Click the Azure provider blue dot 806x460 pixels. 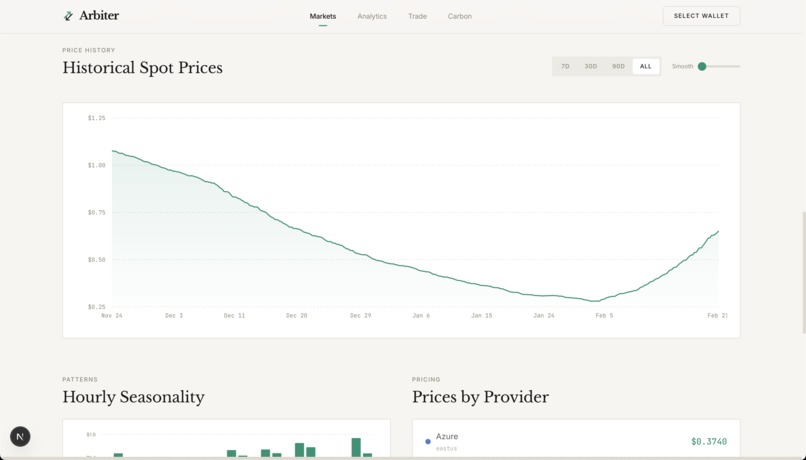coord(428,441)
